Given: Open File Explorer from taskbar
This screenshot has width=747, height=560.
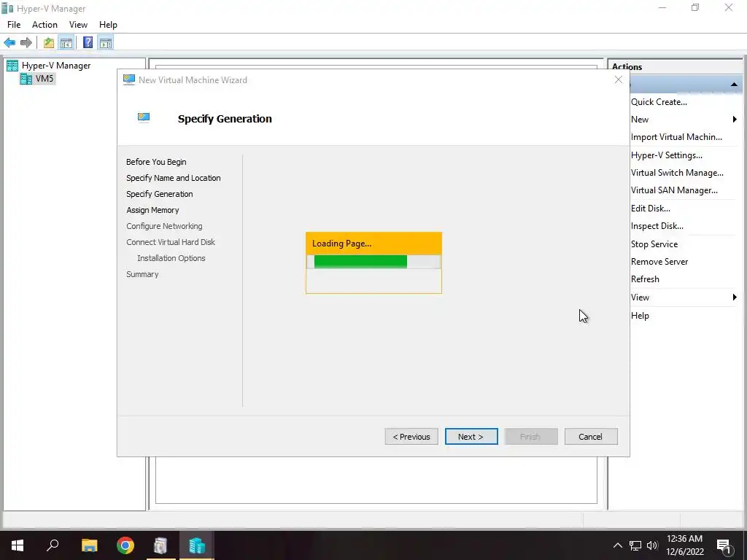Looking at the screenshot, I should (89, 545).
